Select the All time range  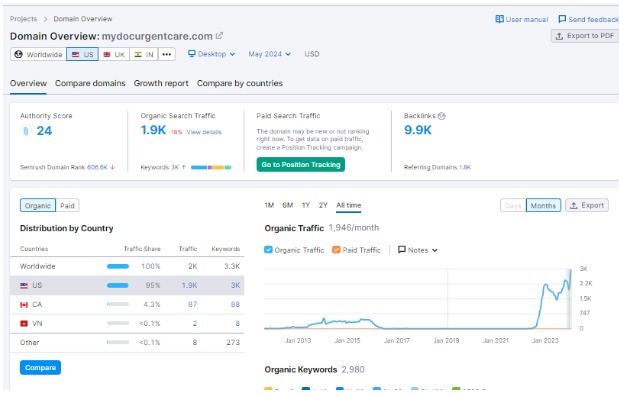coord(349,205)
